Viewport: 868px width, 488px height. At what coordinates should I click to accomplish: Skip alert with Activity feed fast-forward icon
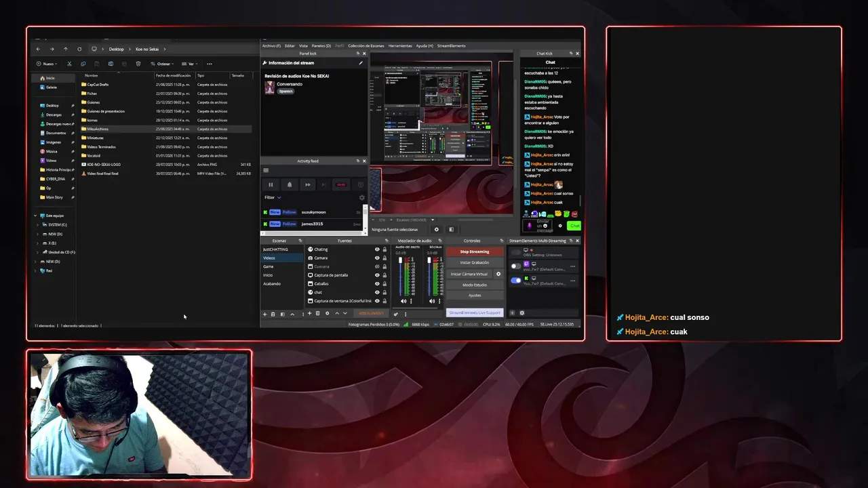(308, 185)
